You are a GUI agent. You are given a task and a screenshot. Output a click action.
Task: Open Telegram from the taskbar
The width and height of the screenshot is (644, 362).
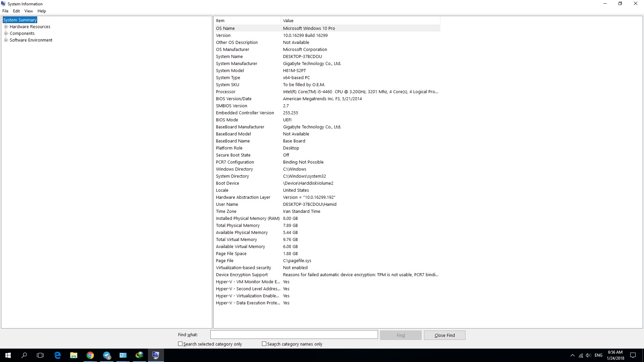tap(107, 355)
